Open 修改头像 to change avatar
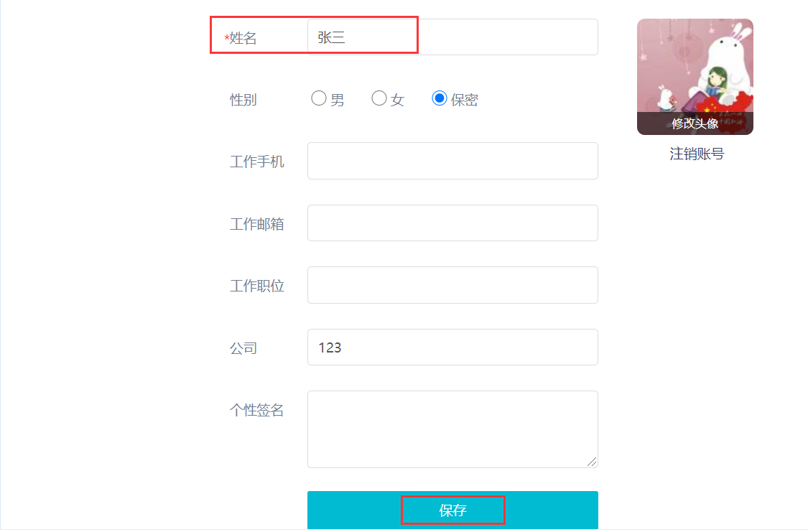 point(694,124)
